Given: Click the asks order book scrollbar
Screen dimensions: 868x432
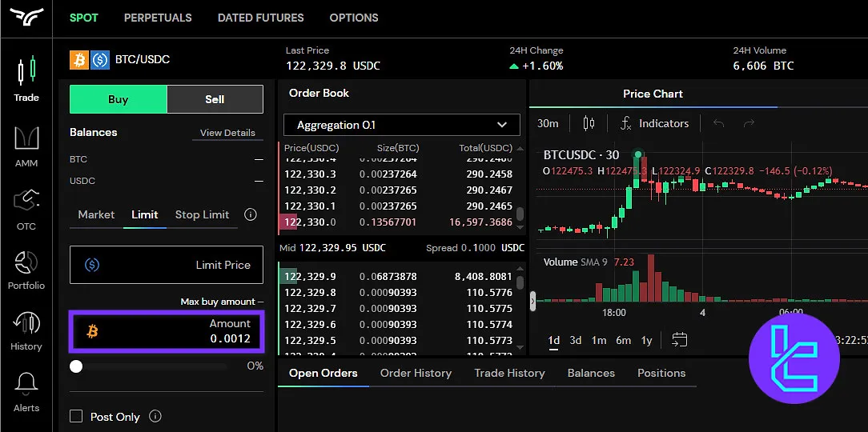Looking at the screenshot, I should 520,214.
